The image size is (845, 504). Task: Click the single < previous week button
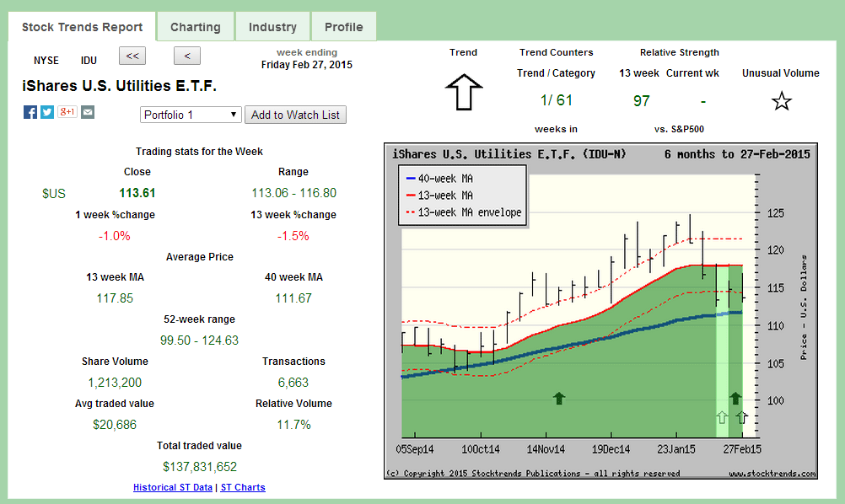[187, 56]
